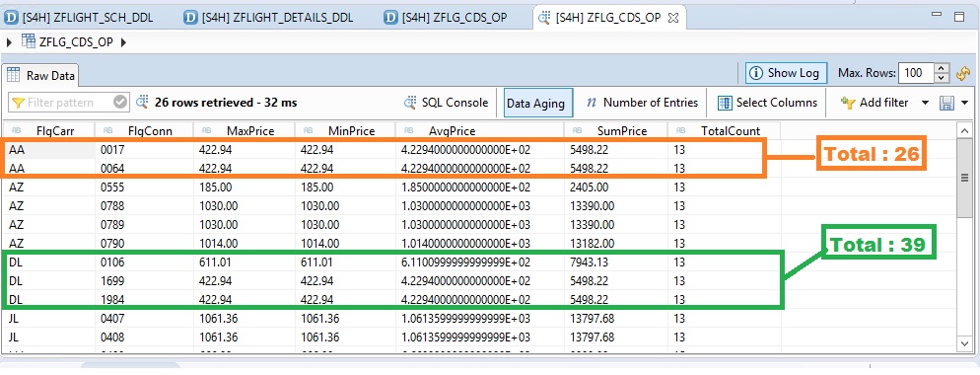Sort by the SumPrice column header

[x=615, y=131]
